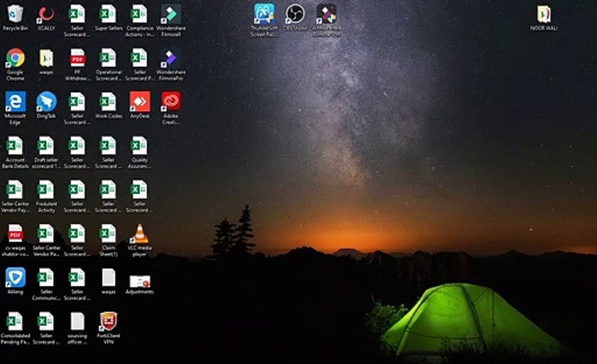This screenshot has width=597, height=364.
Task: Open the Claim Sheet(1) Excel file
Action: [x=109, y=234]
